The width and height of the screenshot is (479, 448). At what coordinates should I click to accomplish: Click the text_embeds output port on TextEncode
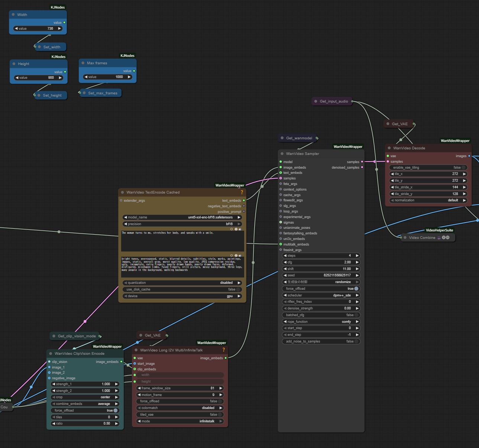click(244, 201)
